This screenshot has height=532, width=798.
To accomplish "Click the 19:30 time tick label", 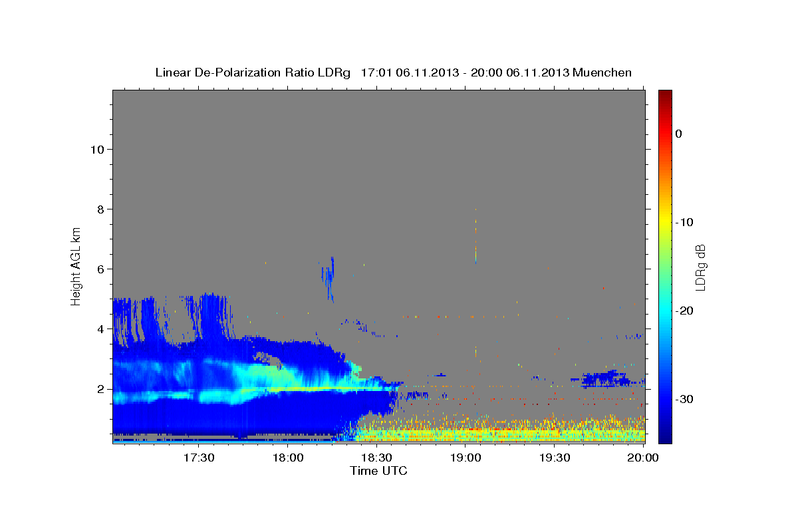I will pyautogui.click(x=554, y=458).
